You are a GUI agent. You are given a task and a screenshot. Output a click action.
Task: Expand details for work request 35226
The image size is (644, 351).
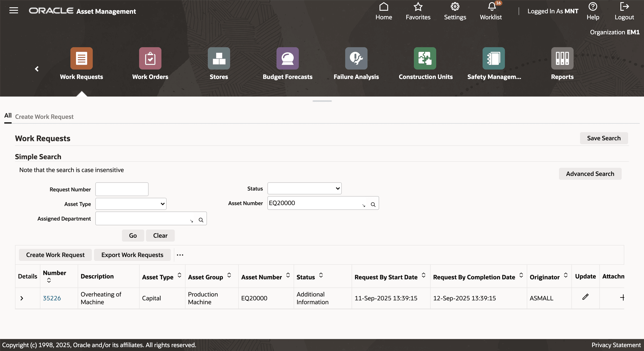pyautogui.click(x=22, y=298)
